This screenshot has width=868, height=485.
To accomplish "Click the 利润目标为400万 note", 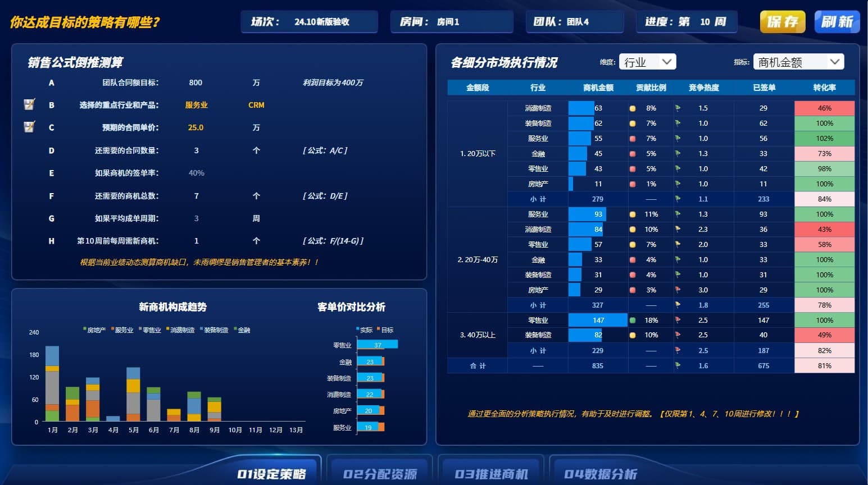I will pyautogui.click(x=333, y=83).
